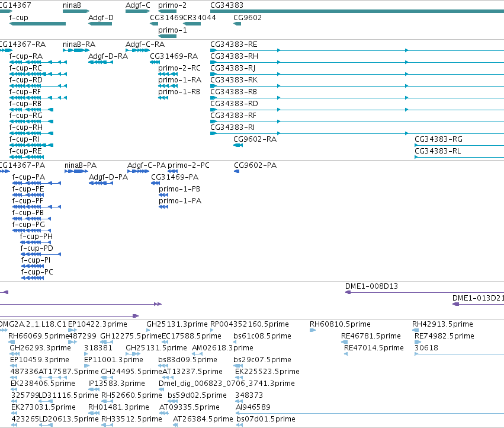Open the CG31469-PA protein
The width and height of the screenshot is (504, 428).
click(156, 183)
